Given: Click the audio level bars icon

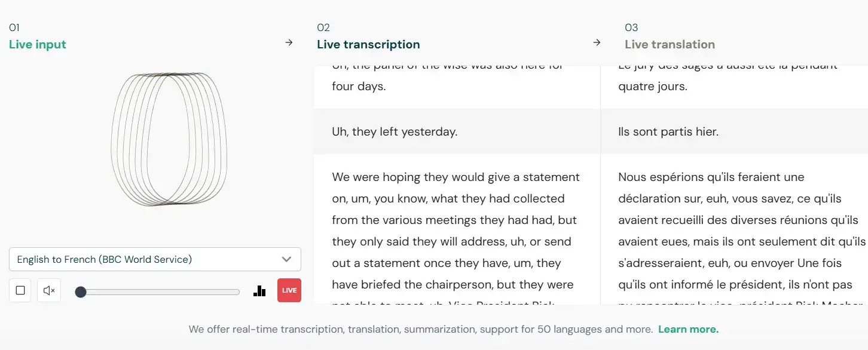Looking at the screenshot, I should coord(259,291).
